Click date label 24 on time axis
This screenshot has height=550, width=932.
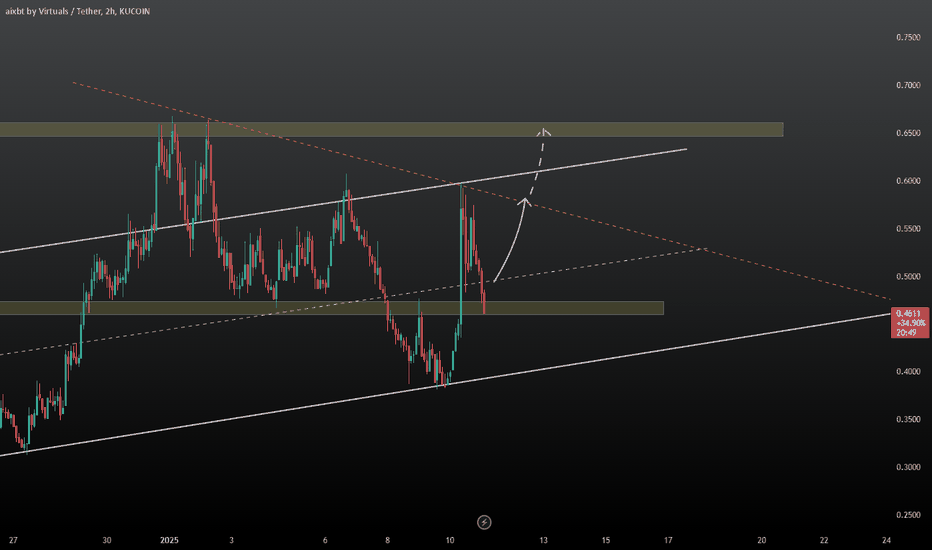tap(886, 540)
